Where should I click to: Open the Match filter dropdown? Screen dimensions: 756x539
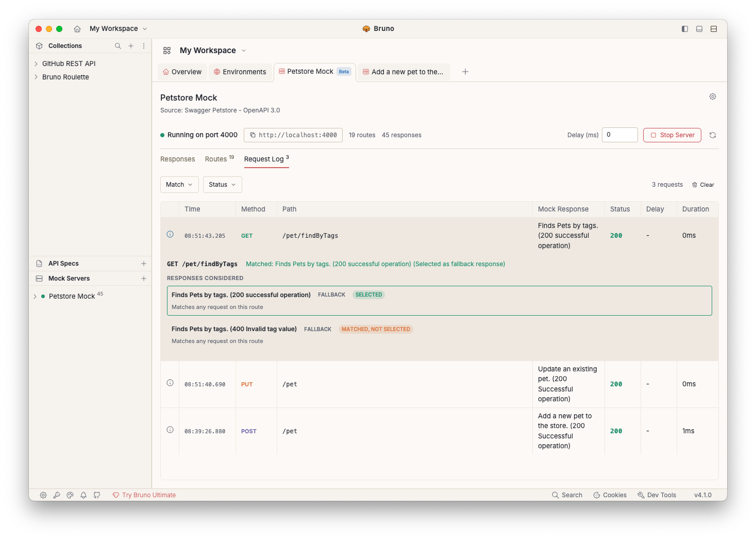(179, 185)
